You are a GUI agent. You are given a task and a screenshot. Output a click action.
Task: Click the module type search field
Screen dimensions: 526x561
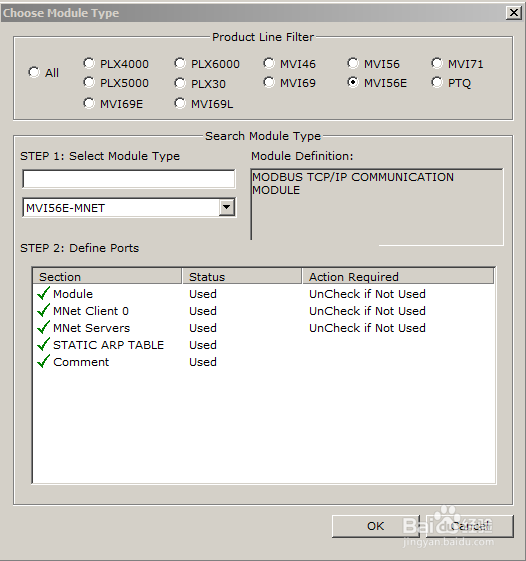129,179
